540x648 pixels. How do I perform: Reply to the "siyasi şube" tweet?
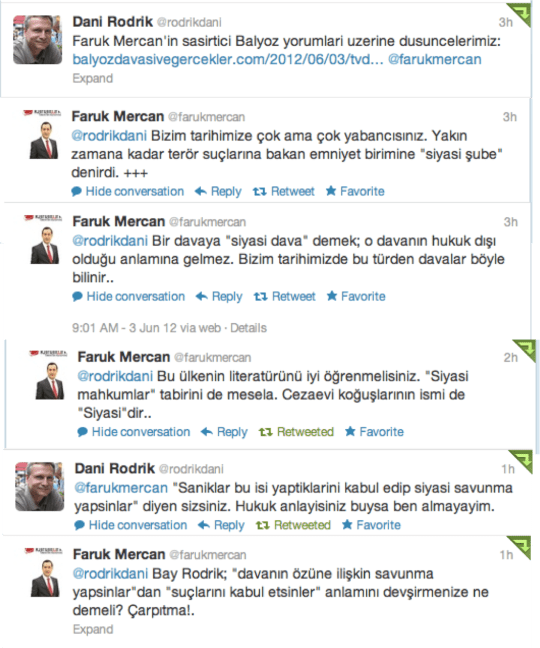218,191
